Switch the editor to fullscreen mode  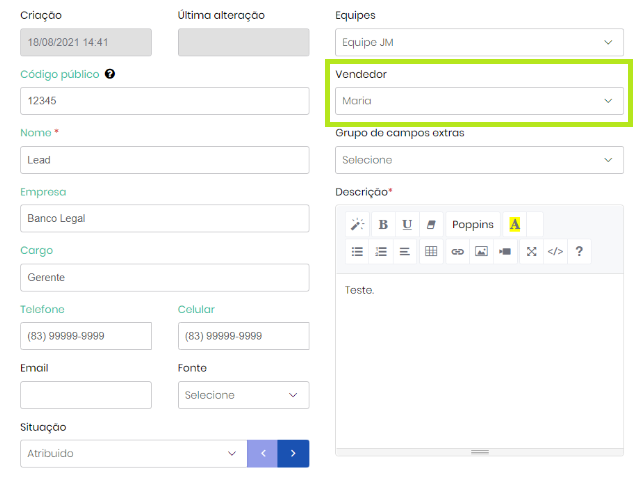[x=531, y=252]
